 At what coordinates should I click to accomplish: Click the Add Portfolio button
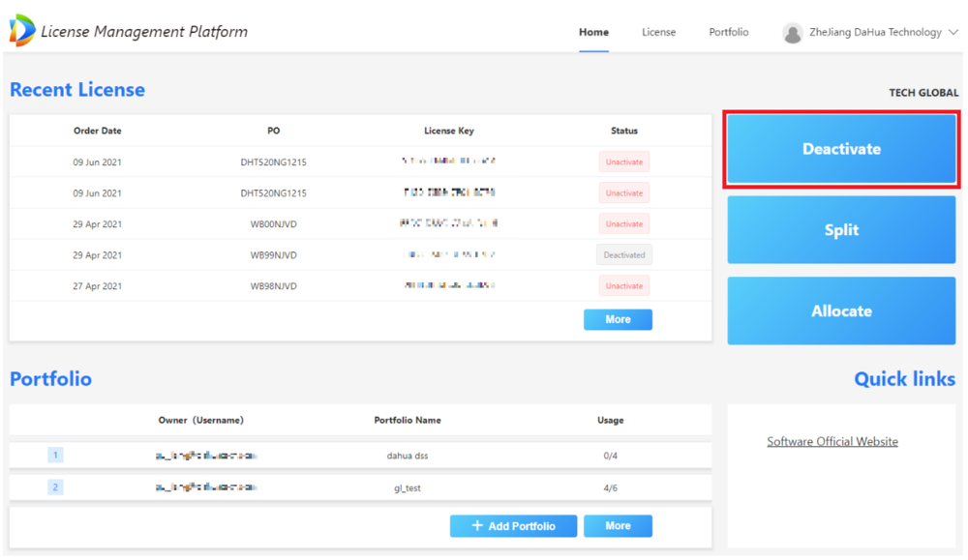coord(513,525)
